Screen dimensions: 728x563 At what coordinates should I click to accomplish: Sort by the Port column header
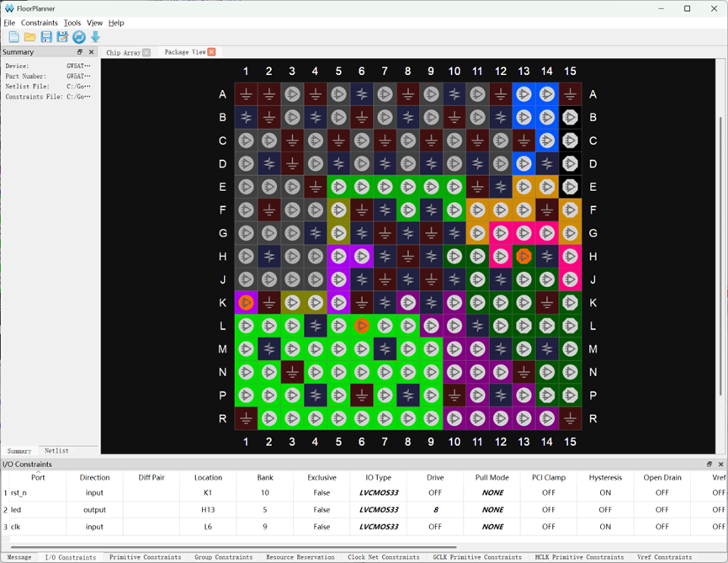click(38, 478)
